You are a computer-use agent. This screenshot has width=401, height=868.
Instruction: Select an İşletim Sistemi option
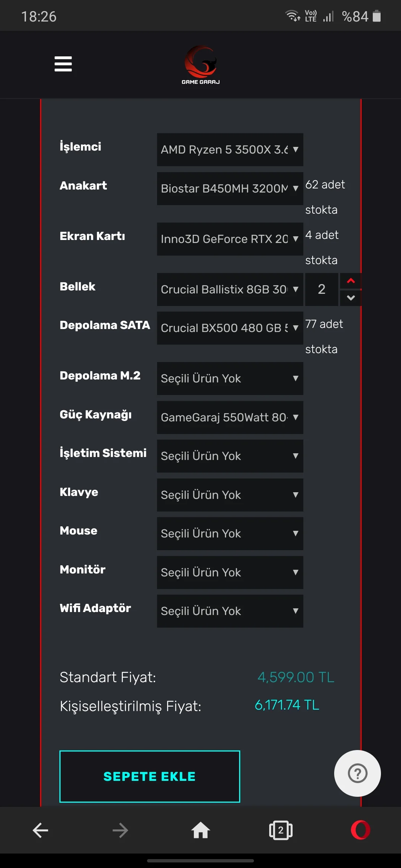click(x=230, y=456)
